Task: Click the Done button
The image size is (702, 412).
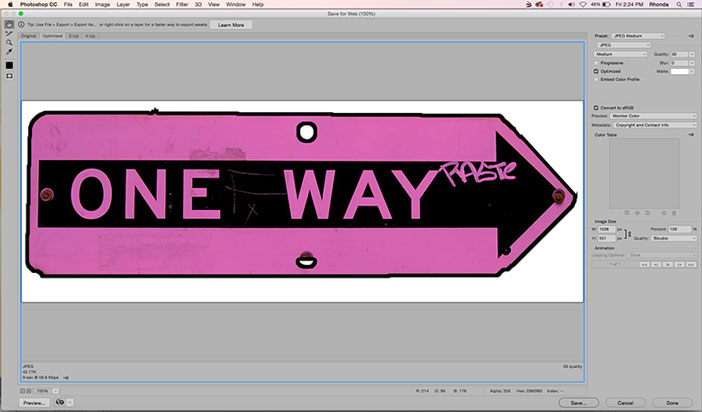Action: click(x=672, y=403)
